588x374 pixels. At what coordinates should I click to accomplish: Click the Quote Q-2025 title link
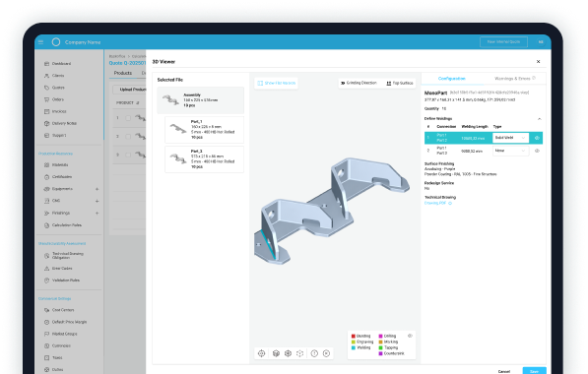pyautogui.click(x=127, y=63)
